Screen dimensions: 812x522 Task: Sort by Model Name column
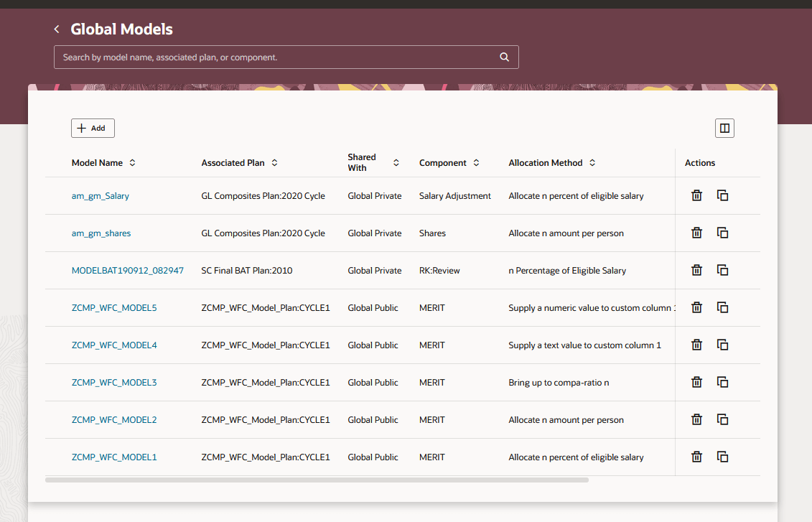133,162
